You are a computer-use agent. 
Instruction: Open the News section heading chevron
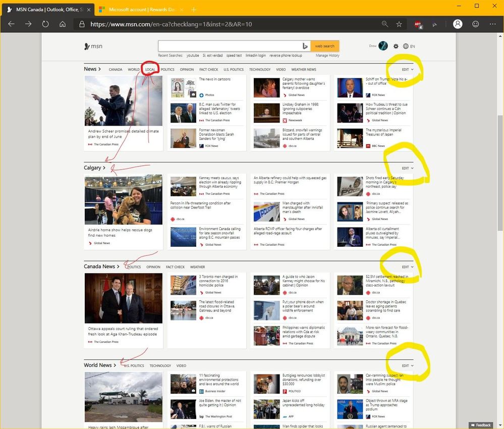100,69
